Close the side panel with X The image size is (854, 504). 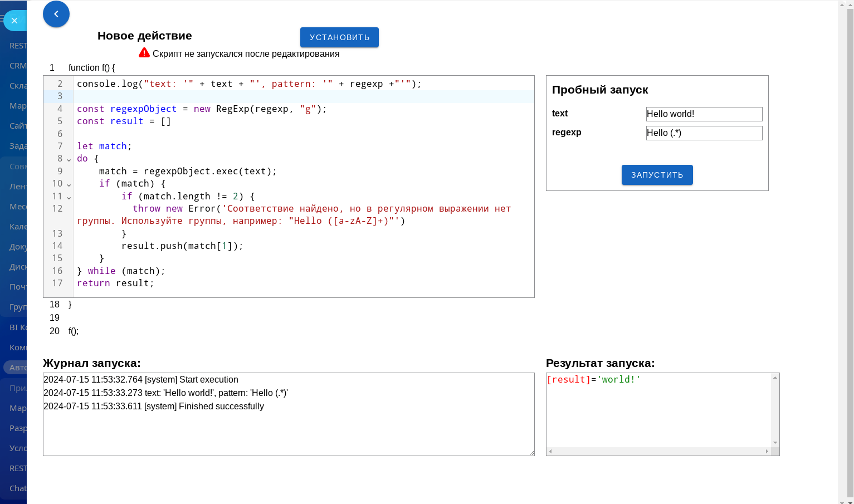pyautogui.click(x=14, y=21)
